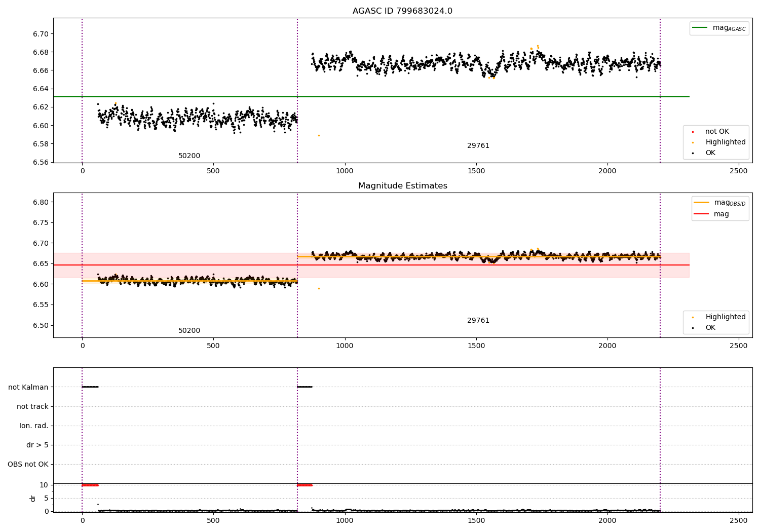Click the mag AGASC legend label in top plot

(729, 28)
